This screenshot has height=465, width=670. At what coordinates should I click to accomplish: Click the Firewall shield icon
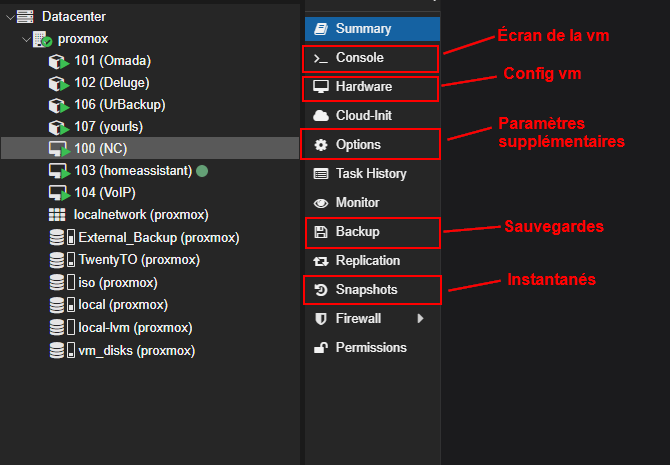coord(321,319)
